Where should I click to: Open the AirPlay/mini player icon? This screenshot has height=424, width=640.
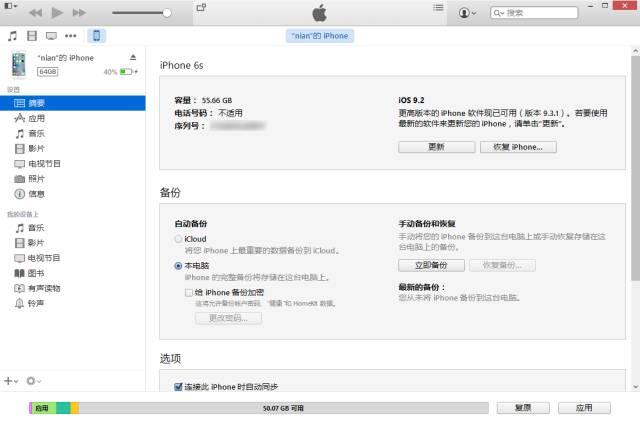201,7
